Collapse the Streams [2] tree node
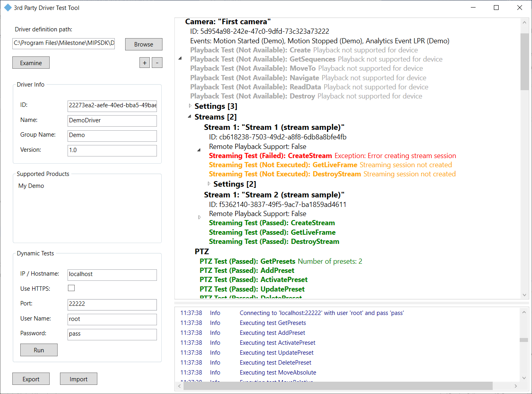 [x=189, y=116]
